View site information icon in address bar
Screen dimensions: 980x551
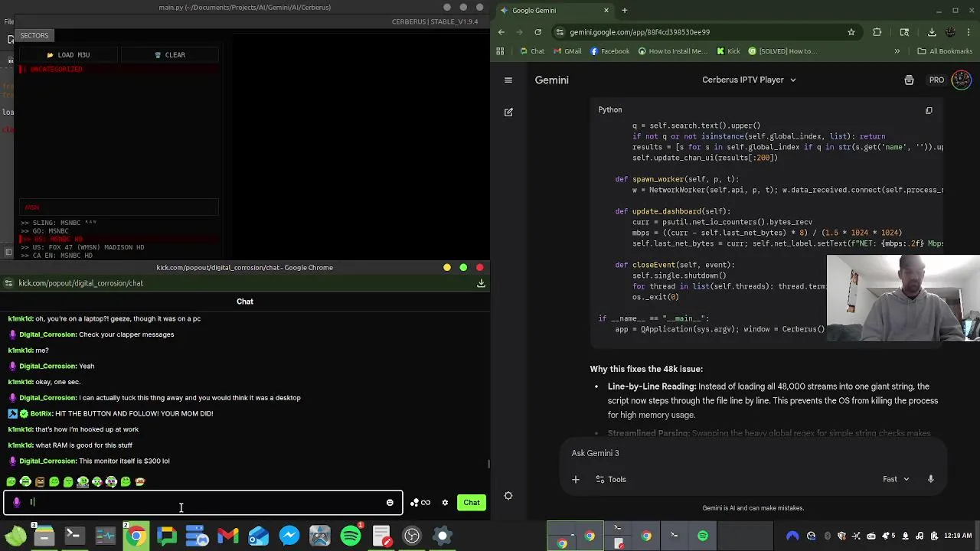pyautogui.click(x=560, y=32)
